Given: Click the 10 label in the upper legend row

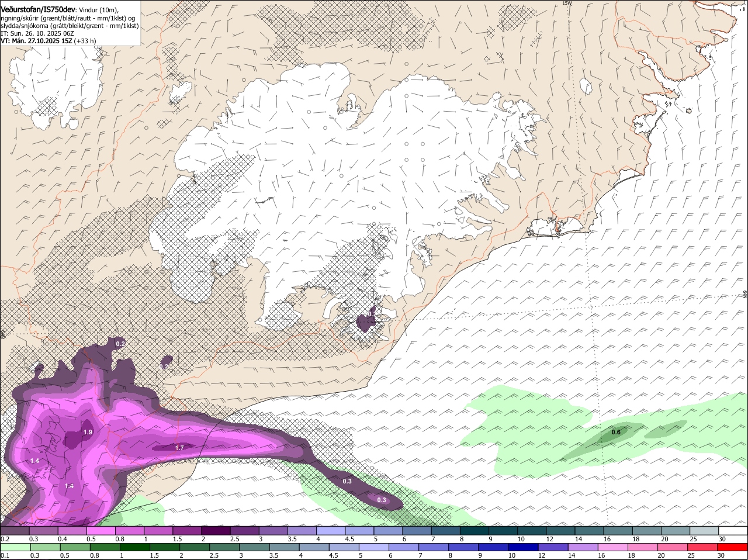Looking at the screenshot, I should click(521, 538).
